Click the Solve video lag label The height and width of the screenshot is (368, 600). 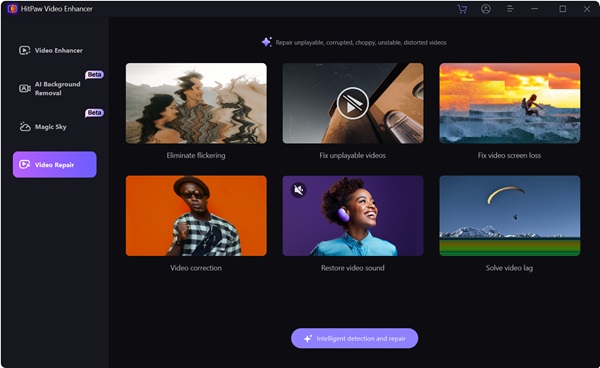pos(509,268)
